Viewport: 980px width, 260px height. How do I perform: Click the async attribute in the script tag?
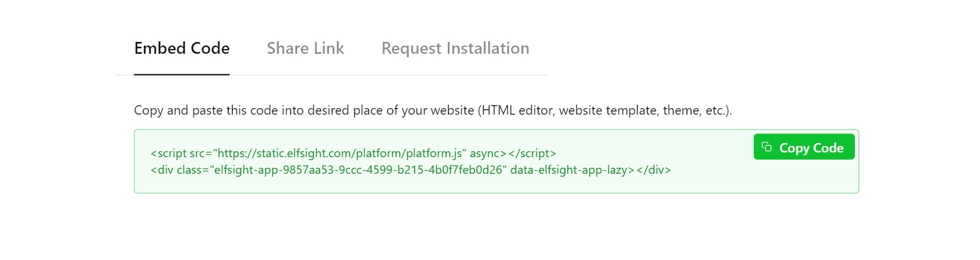click(485, 154)
